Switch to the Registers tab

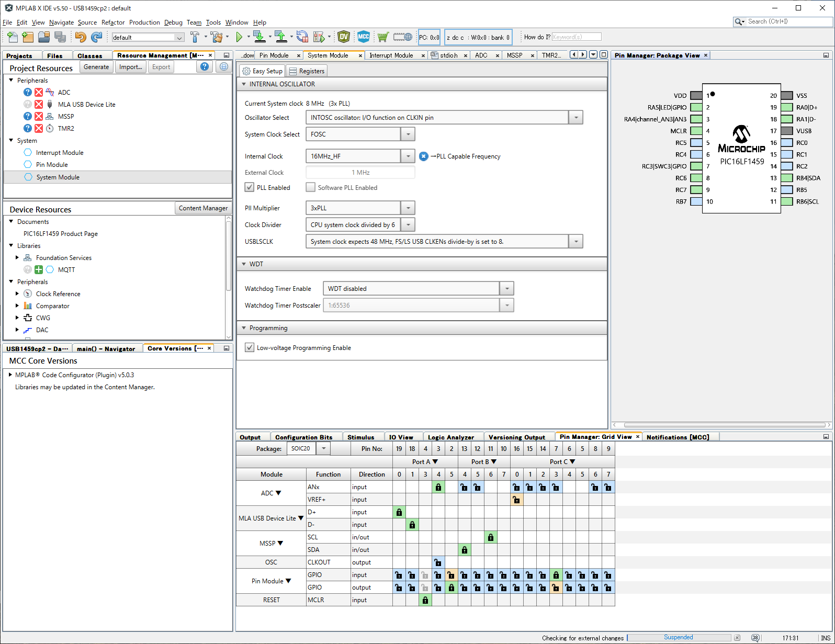pyautogui.click(x=307, y=71)
